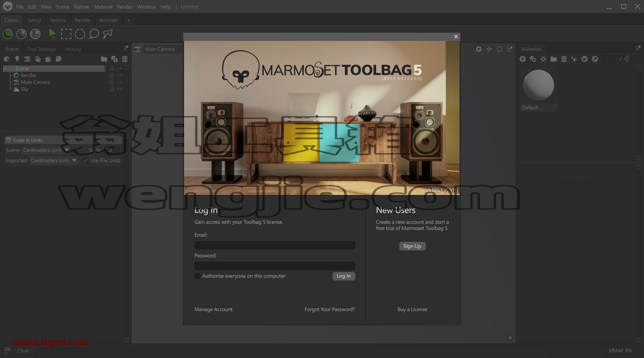Open the Buy a License link
Screen dimensions: 644x358
coord(412,309)
